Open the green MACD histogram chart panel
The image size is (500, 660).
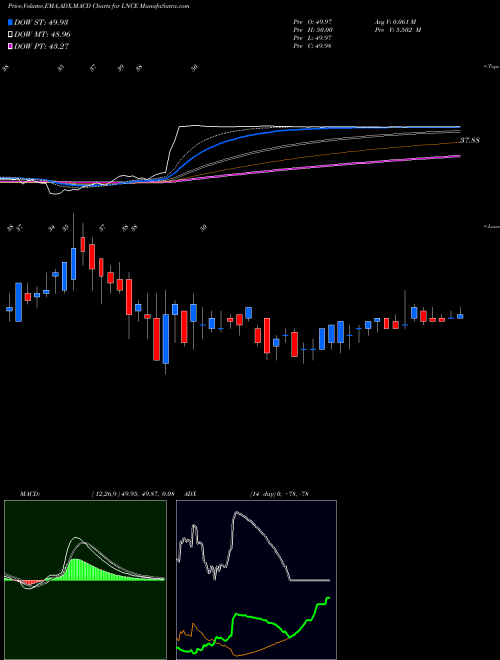tap(85, 580)
